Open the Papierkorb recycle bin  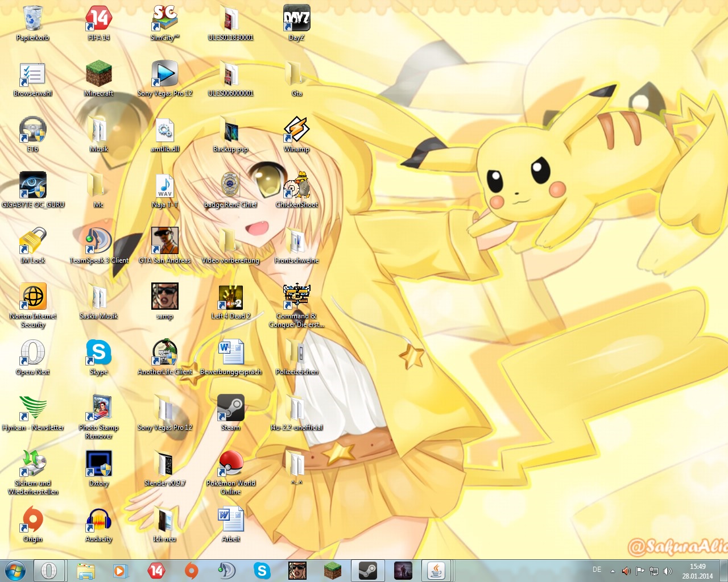(x=33, y=19)
